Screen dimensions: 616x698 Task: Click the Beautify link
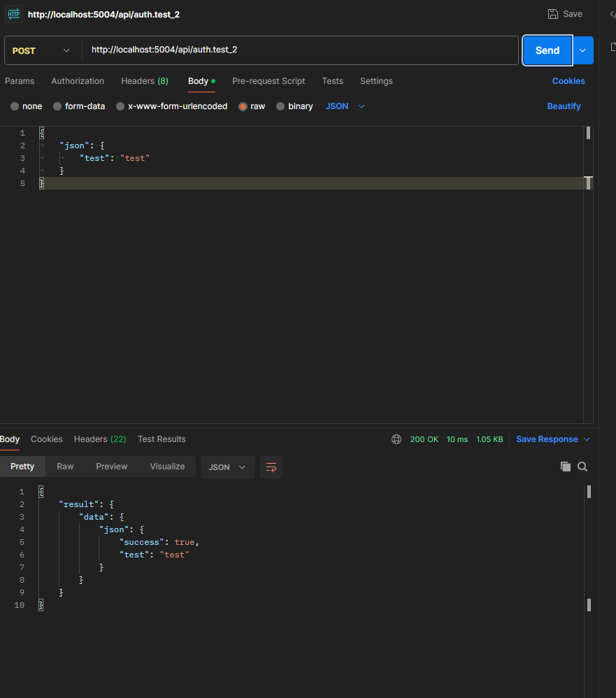pyautogui.click(x=564, y=106)
